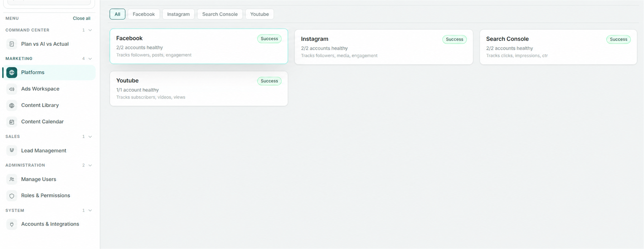Choose the Youtube filter tab
The width and height of the screenshot is (644, 249).
(259, 14)
